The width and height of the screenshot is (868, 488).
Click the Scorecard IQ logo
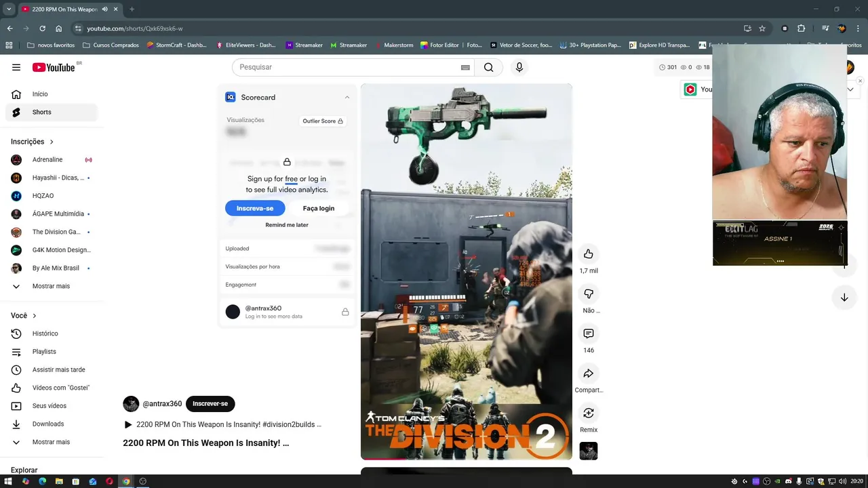[x=230, y=97]
